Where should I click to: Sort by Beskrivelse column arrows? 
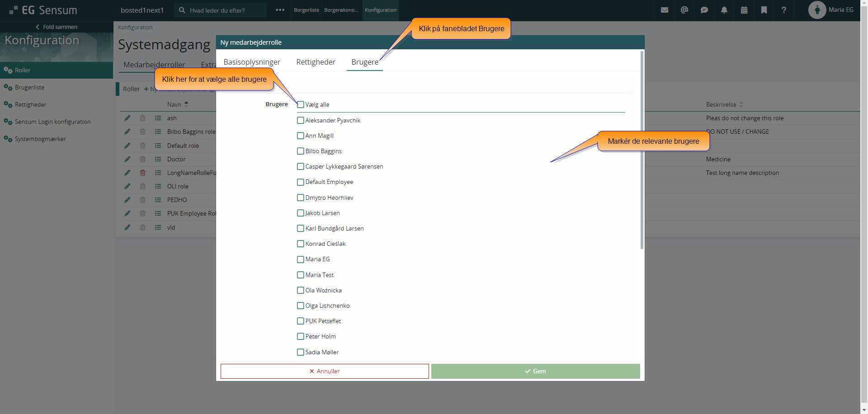pyautogui.click(x=741, y=104)
